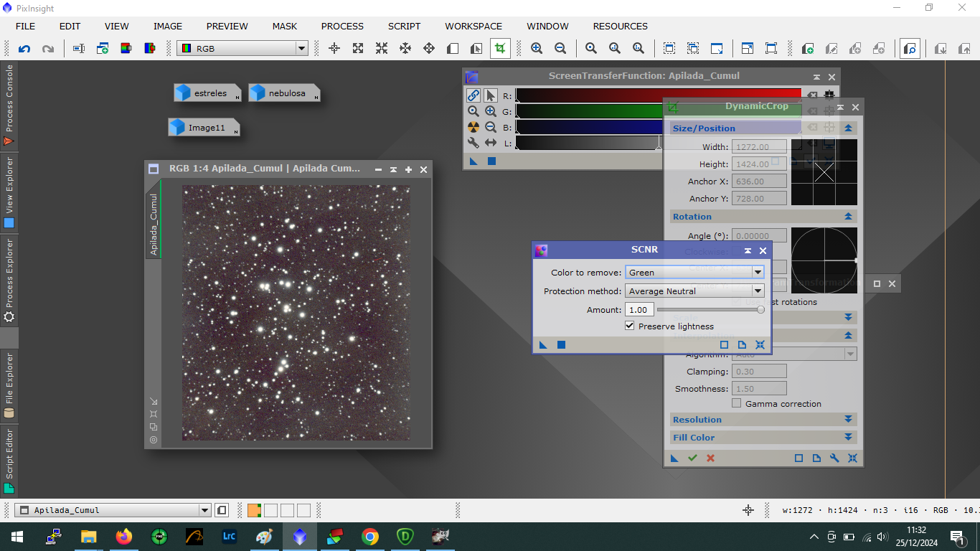Click the Undo arrow in toolbar

(24, 49)
